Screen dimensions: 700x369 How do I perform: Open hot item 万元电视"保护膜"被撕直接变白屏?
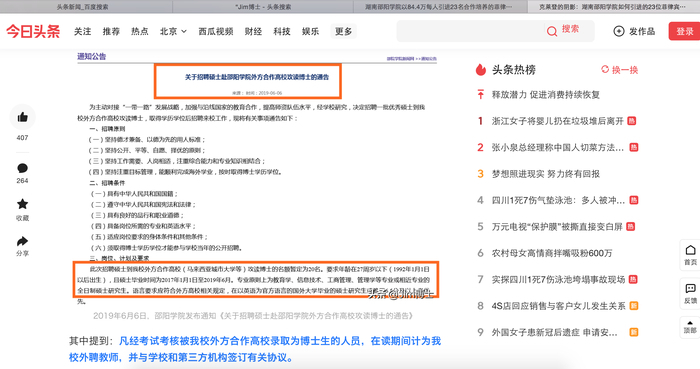[x=557, y=227]
